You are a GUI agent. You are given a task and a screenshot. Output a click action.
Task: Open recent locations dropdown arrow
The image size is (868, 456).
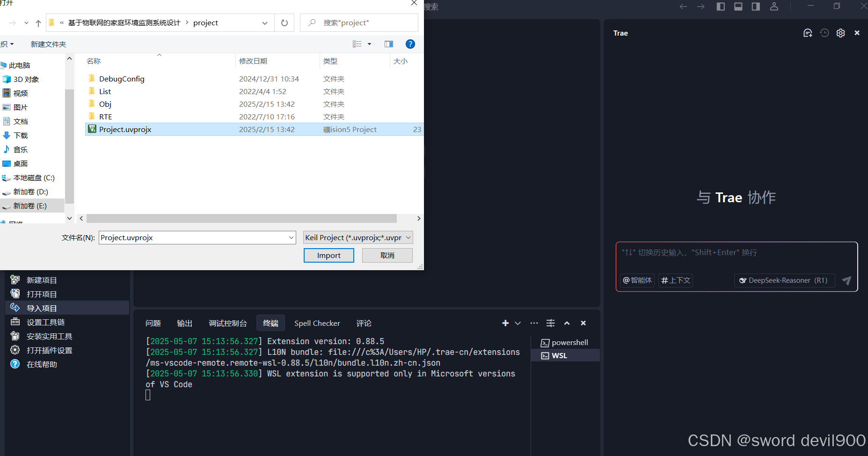26,23
